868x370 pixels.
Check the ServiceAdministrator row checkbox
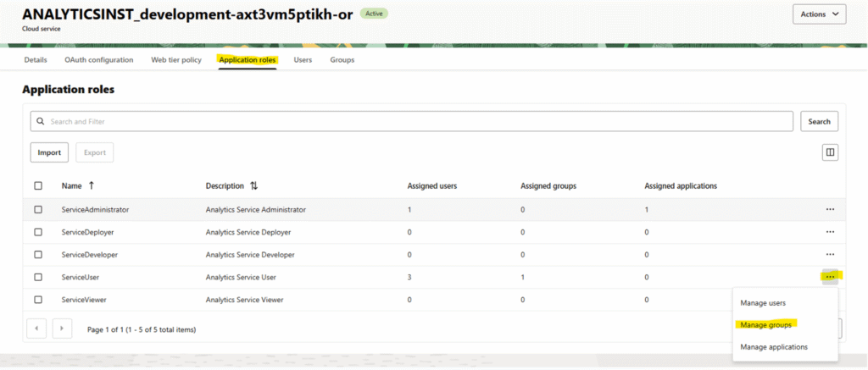click(37, 209)
